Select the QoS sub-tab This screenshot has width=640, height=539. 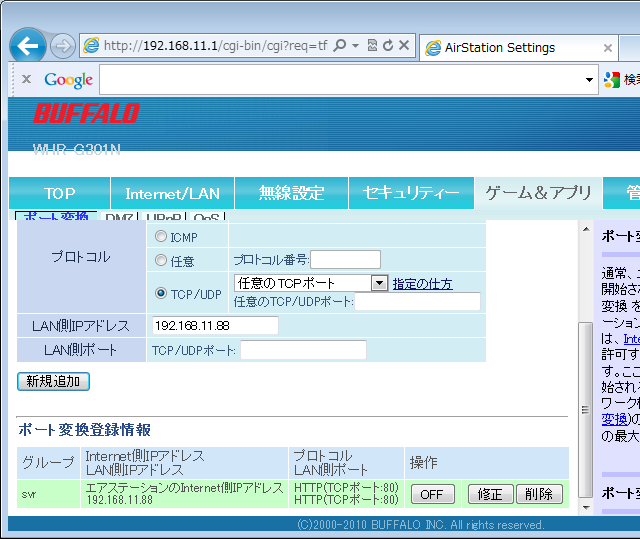coord(207,216)
